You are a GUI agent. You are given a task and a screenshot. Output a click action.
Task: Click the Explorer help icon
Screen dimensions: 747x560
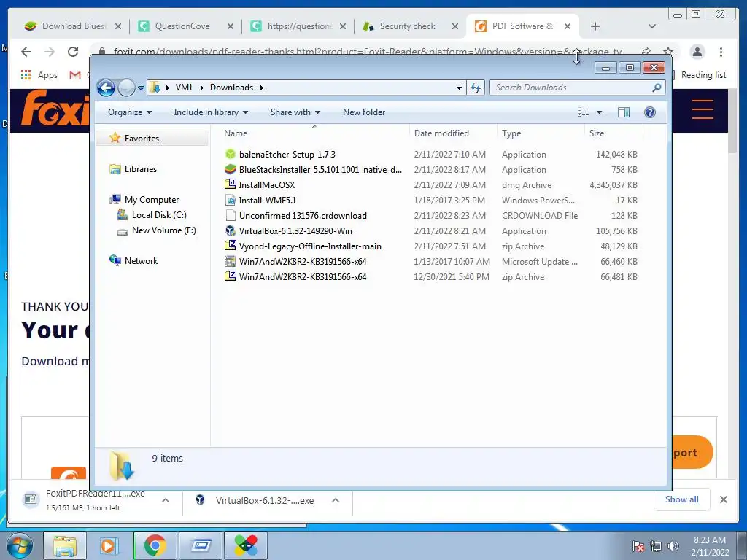tap(650, 112)
